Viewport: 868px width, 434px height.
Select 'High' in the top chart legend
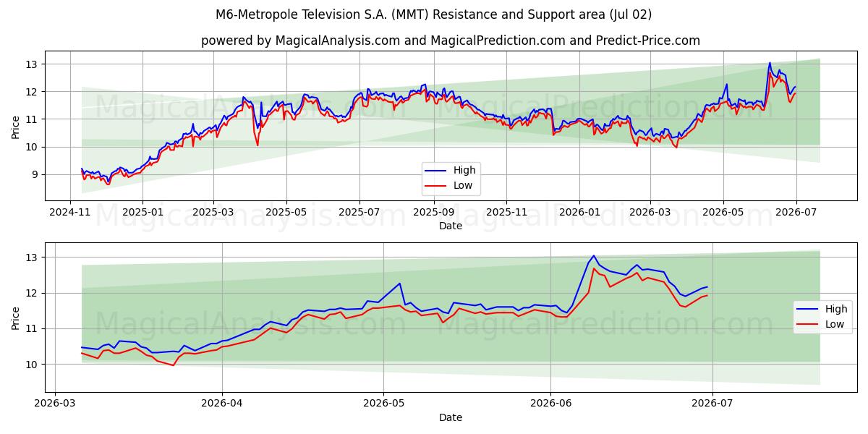point(464,170)
